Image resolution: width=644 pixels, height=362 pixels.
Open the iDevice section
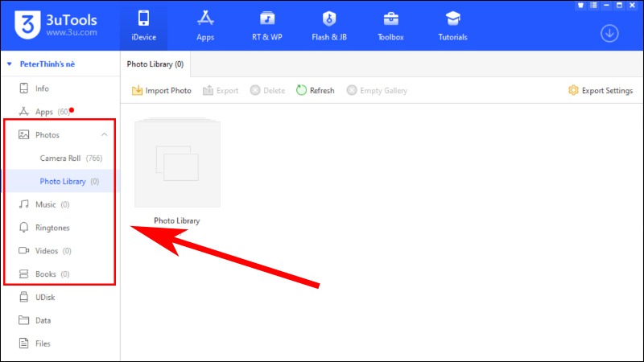pyautogui.click(x=143, y=26)
